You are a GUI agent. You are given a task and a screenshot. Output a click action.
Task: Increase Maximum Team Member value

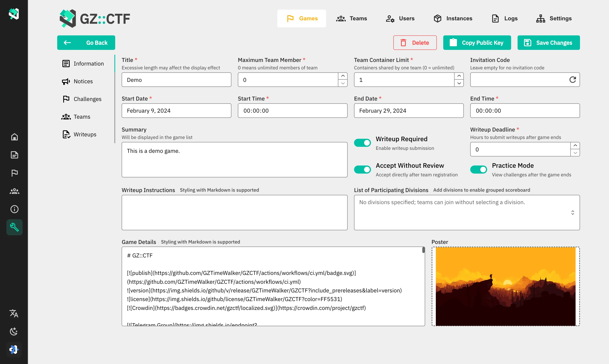click(343, 76)
